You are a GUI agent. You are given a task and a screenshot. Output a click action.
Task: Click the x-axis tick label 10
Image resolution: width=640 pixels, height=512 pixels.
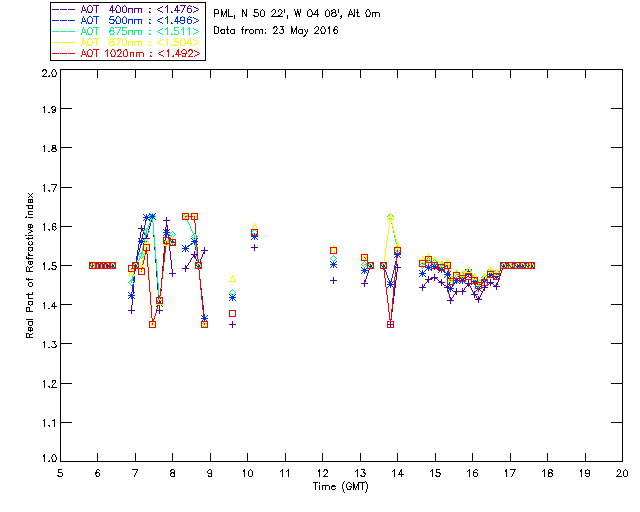point(248,473)
